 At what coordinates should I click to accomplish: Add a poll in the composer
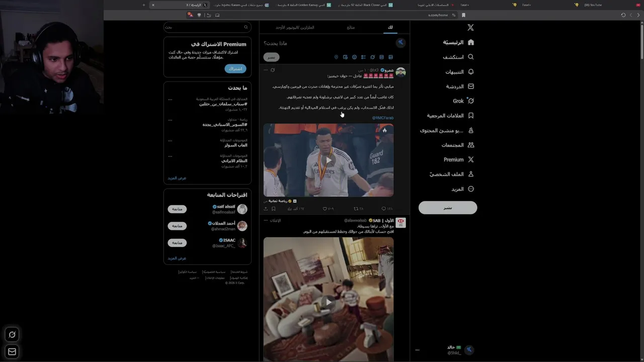[x=363, y=57]
